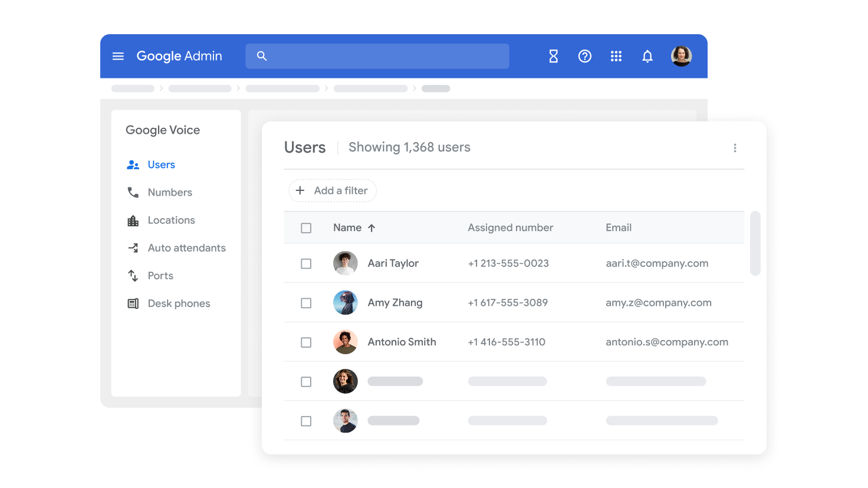Open the search magnifier in top bar
The width and height of the screenshot is (868, 488).
(x=262, y=56)
